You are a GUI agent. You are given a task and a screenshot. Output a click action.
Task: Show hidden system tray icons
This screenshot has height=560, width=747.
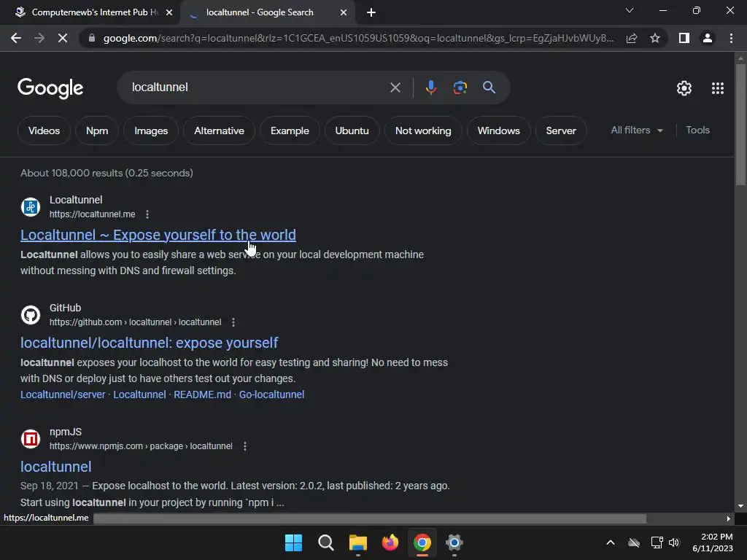[x=611, y=542]
